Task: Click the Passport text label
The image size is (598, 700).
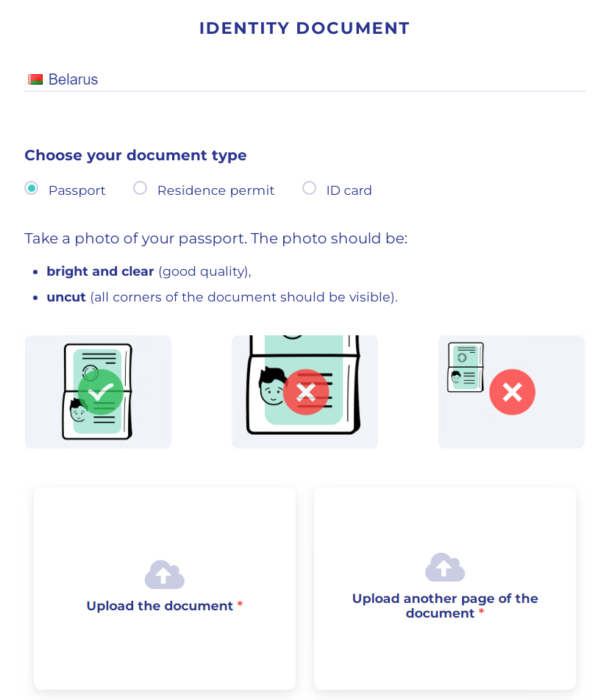Action: click(76, 190)
